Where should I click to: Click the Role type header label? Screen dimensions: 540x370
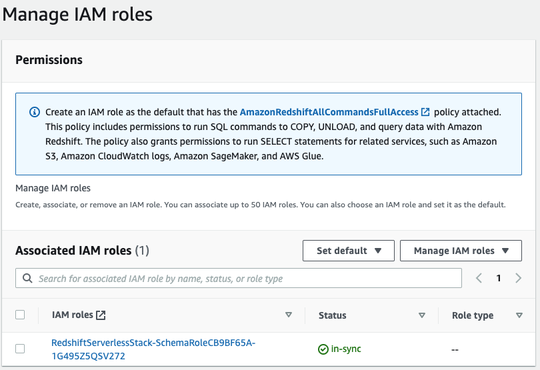(x=472, y=315)
